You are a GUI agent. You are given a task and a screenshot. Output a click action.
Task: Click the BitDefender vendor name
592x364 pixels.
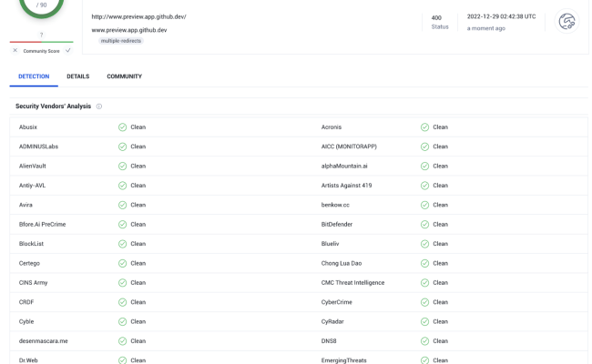pos(336,225)
